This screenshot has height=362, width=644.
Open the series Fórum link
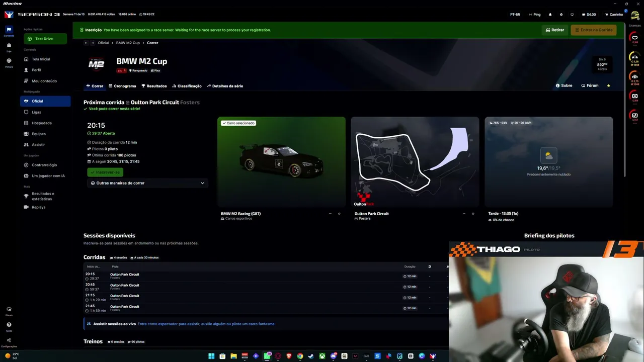[590, 86]
